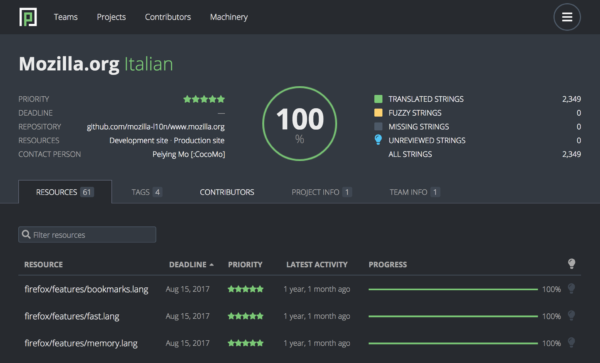600x363 pixels.
Task: Open contact person Peiying Mo link
Action: 189,154
